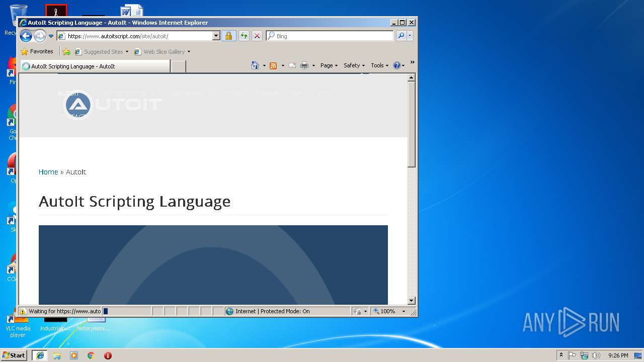Open the recent pages dropdown arrow

pos(51,36)
